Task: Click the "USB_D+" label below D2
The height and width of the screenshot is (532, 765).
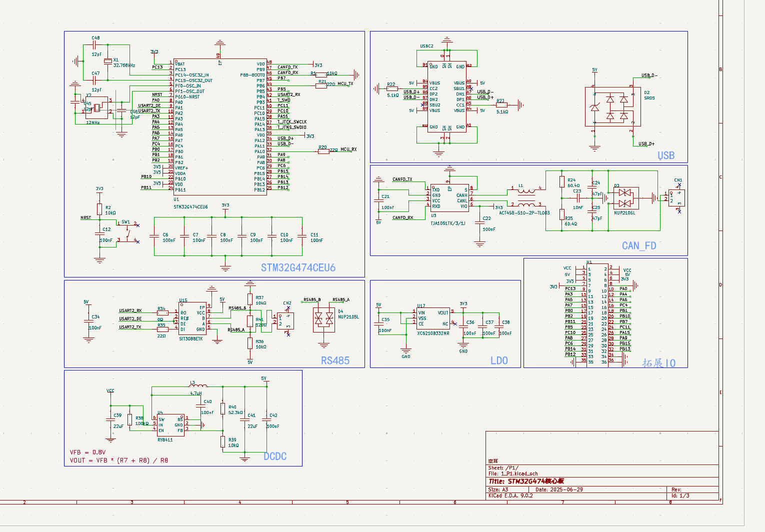Action: [x=646, y=144]
